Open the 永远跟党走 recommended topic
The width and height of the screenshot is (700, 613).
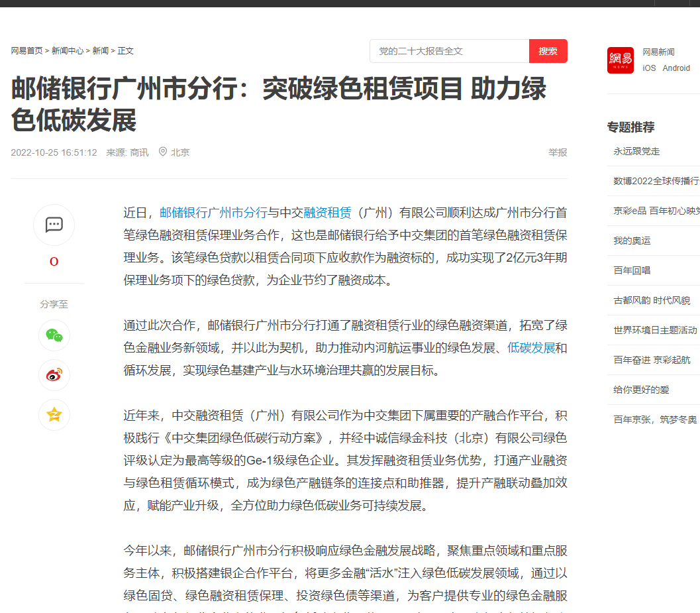pyautogui.click(x=636, y=152)
